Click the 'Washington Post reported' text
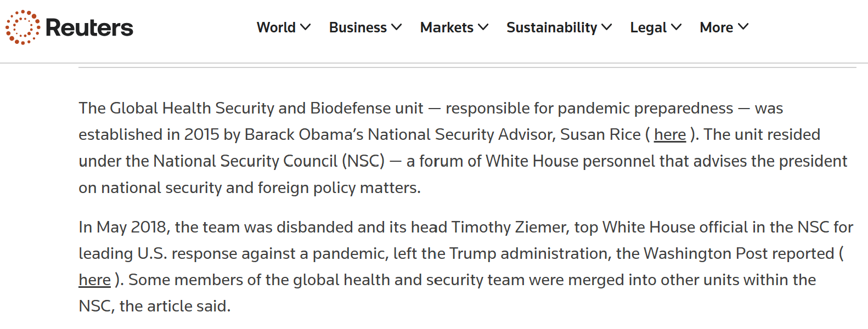This screenshot has width=868, height=329. 739,253
